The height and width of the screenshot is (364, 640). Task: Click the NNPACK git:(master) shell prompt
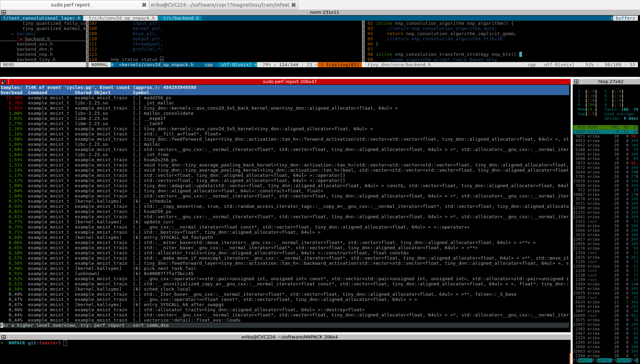pos(34,343)
